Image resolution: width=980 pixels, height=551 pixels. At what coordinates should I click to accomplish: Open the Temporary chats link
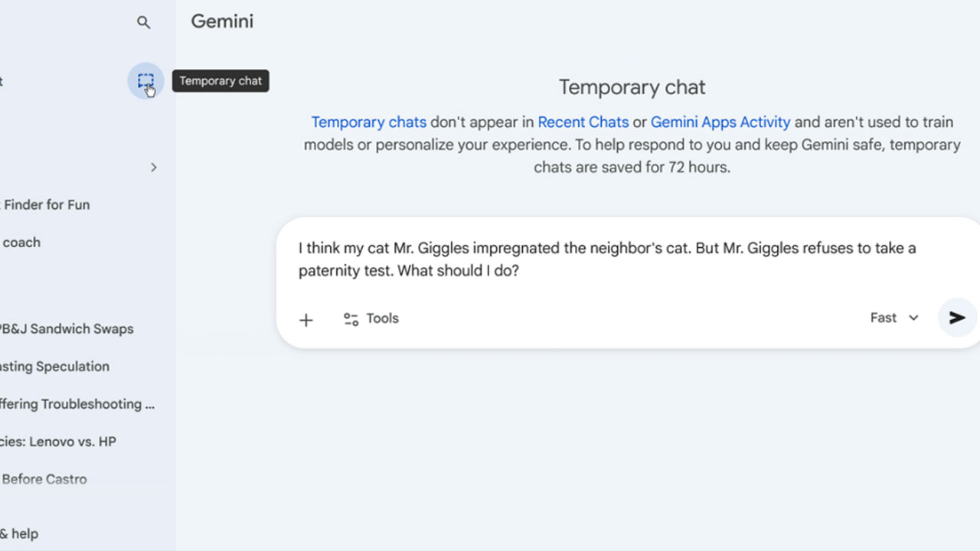tap(368, 122)
